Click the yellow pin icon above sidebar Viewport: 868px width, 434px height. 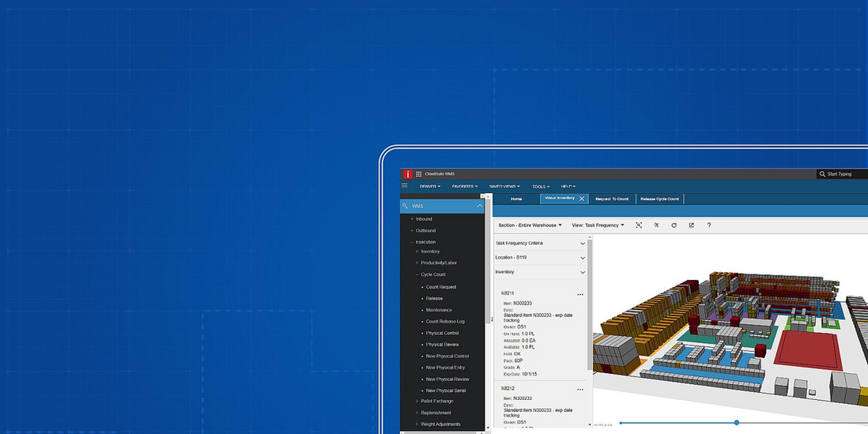tap(482, 195)
